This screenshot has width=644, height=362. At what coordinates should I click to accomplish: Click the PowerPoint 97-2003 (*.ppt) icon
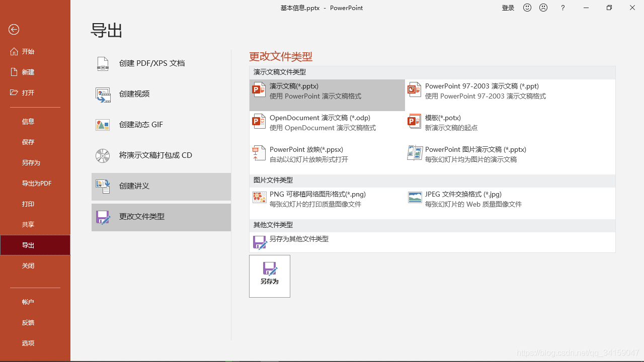pyautogui.click(x=414, y=90)
